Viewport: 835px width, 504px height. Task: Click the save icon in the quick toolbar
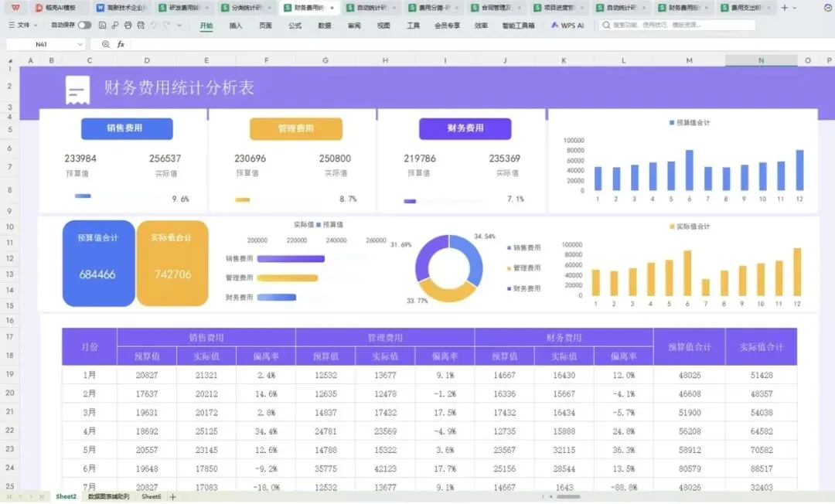(x=102, y=25)
